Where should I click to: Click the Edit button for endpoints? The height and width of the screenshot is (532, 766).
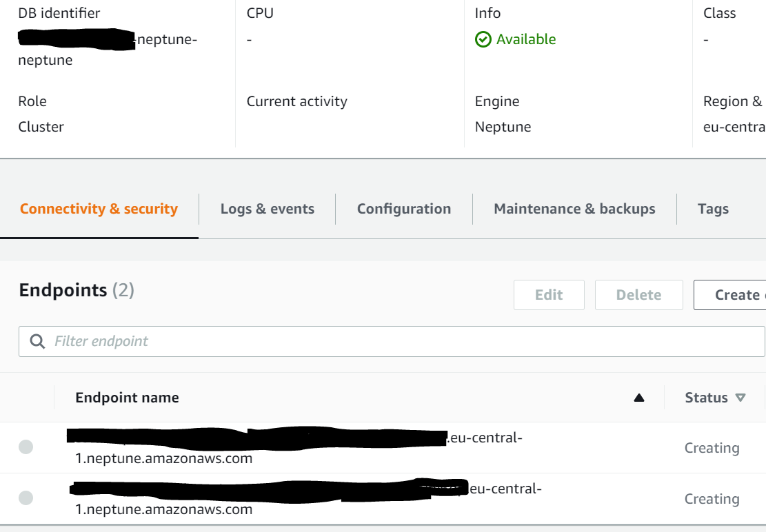pyautogui.click(x=549, y=295)
